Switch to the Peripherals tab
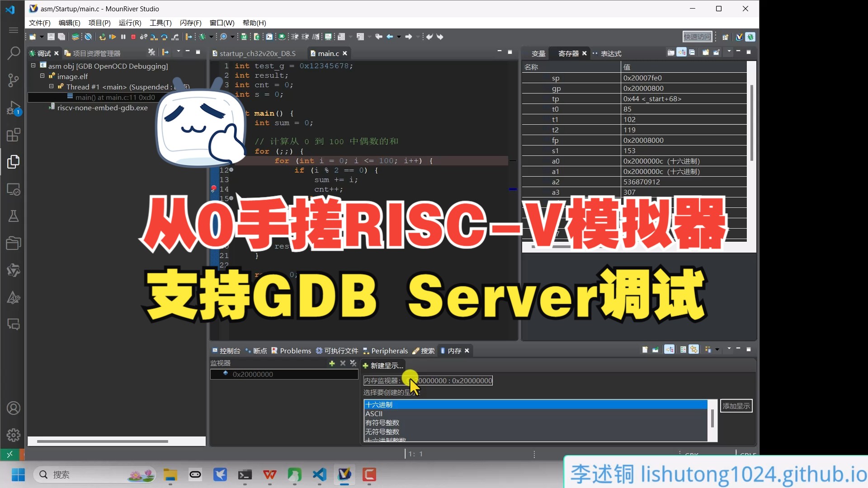The width and height of the screenshot is (868, 488). coord(385,351)
